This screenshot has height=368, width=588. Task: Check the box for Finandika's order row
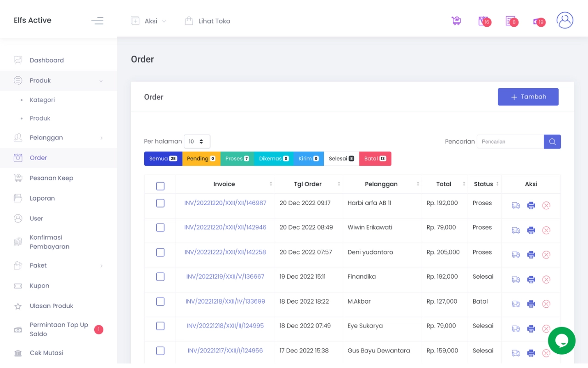(160, 277)
